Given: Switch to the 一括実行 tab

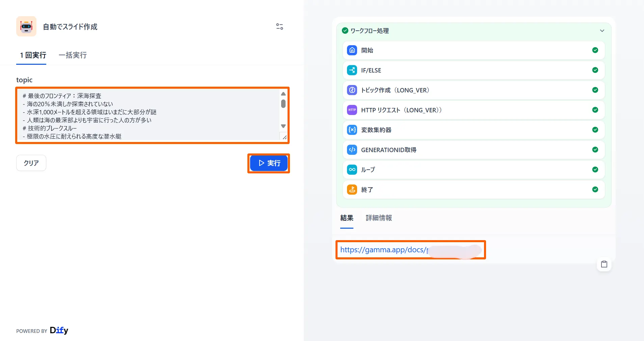Looking at the screenshot, I should [x=73, y=55].
